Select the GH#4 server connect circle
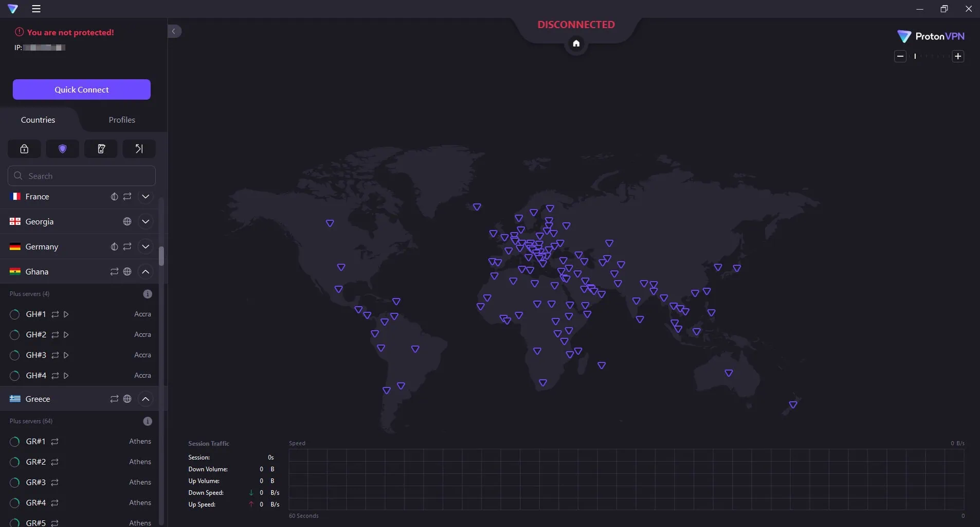Image resolution: width=980 pixels, height=527 pixels. click(15, 376)
